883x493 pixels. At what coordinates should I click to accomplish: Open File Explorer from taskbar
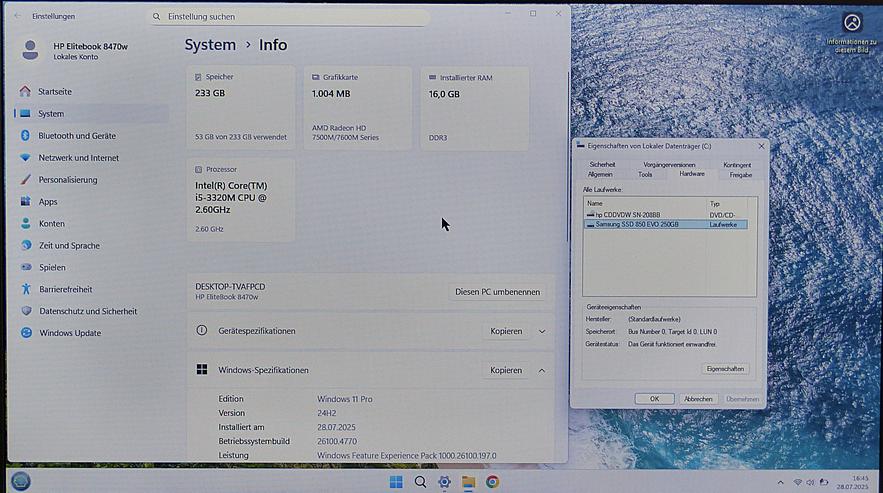[469, 482]
